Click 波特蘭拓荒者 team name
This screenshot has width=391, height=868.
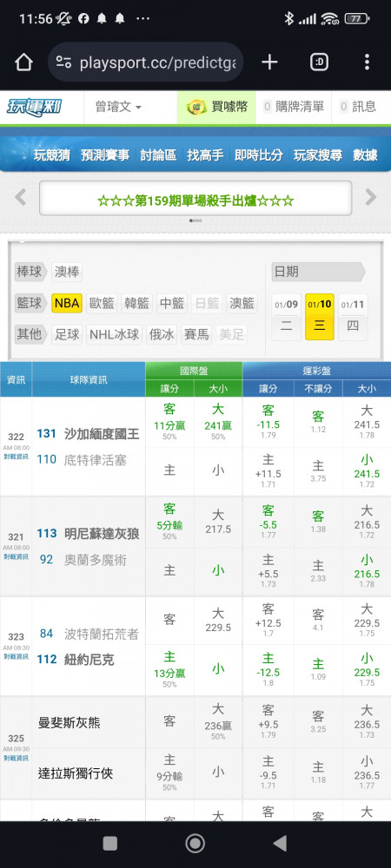[102, 634]
